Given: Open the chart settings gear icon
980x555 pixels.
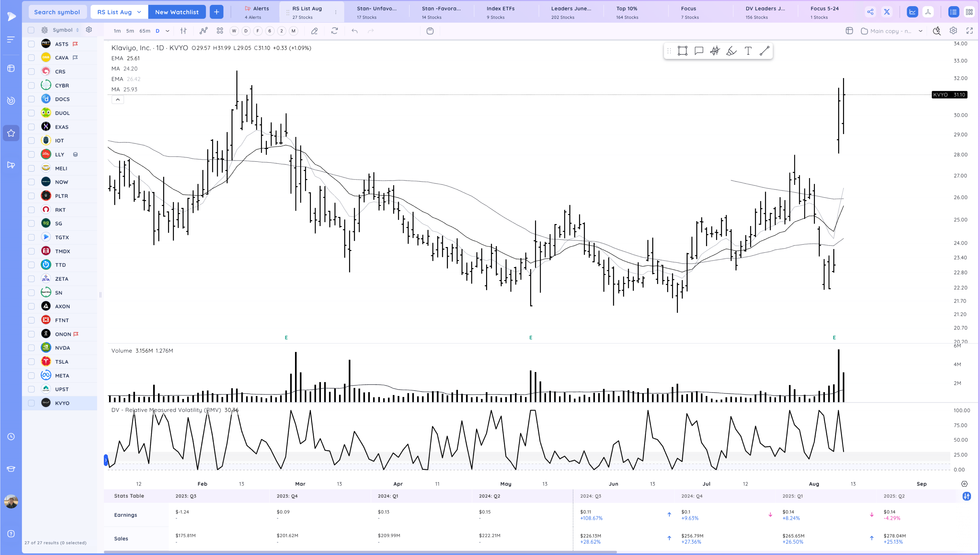Looking at the screenshot, I should tap(953, 31).
